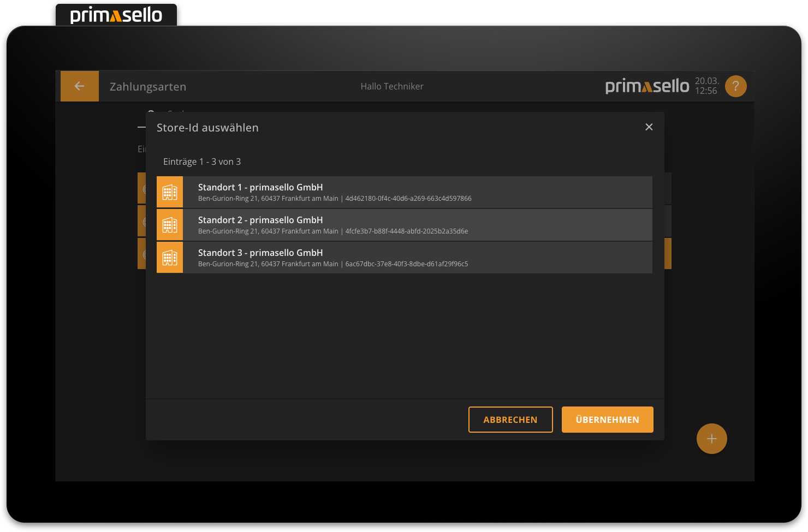The image size is (808, 532).
Task: Open the help question mark icon
Action: point(735,86)
